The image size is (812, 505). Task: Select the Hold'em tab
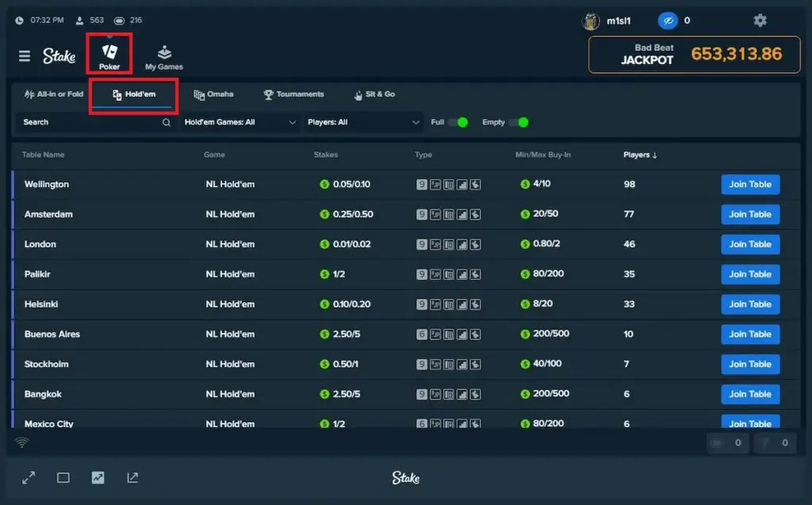pyautogui.click(x=133, y=94)
